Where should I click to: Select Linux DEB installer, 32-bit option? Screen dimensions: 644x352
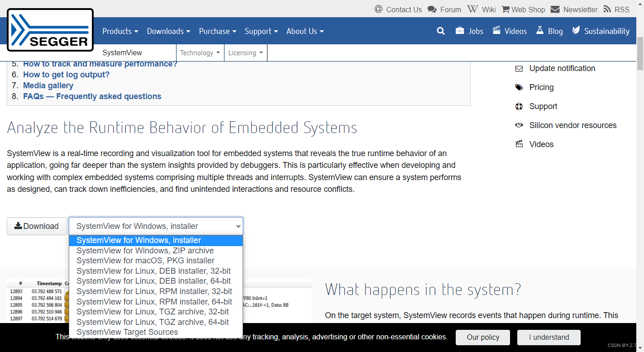[156, 271]
